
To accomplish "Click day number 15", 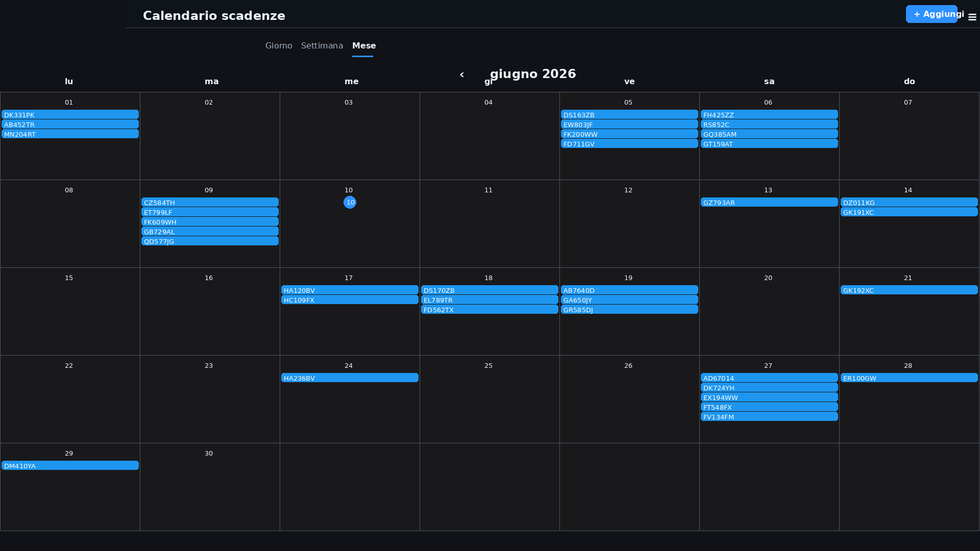I will (x=69, y=278).
